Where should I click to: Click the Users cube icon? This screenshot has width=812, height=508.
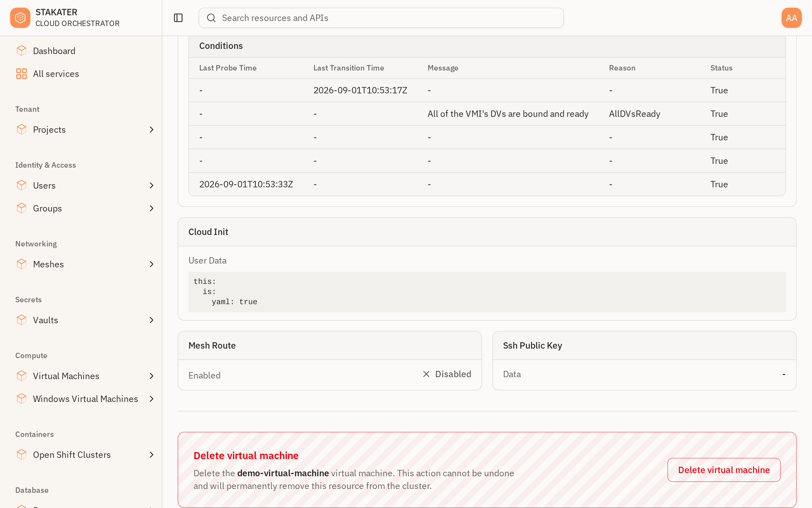(x=22, y=185)
